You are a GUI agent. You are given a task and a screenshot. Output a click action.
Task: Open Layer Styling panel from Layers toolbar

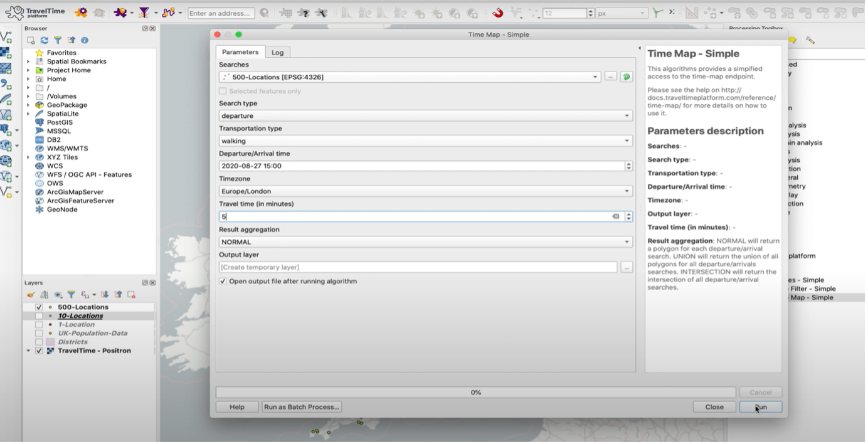tap(31, 295)
